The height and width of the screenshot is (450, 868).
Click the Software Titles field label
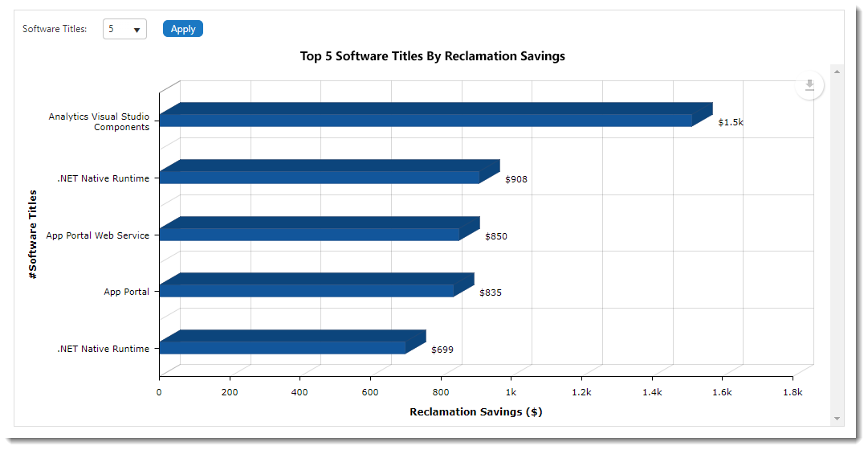(55, 29)
